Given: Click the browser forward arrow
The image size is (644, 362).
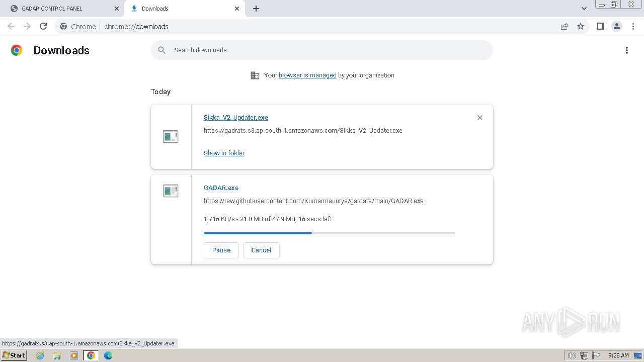Looking at the screenshot, I should [27, 26].
